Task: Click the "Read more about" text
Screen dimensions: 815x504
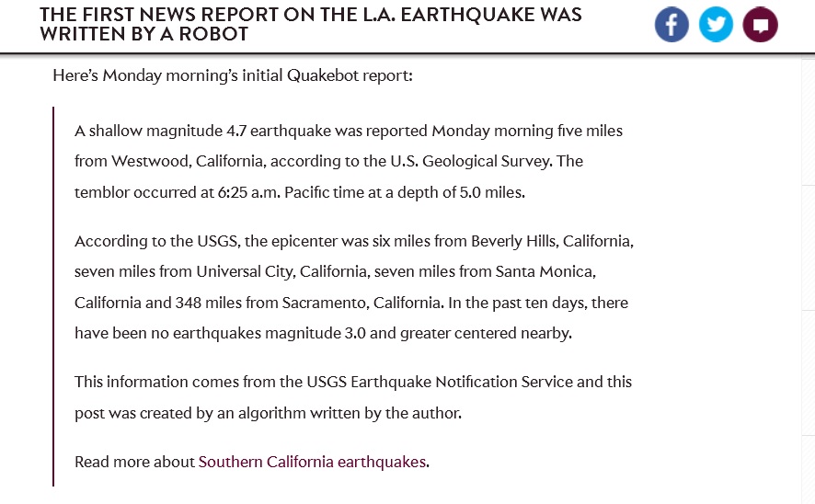Action: click(x=134, y=462)
